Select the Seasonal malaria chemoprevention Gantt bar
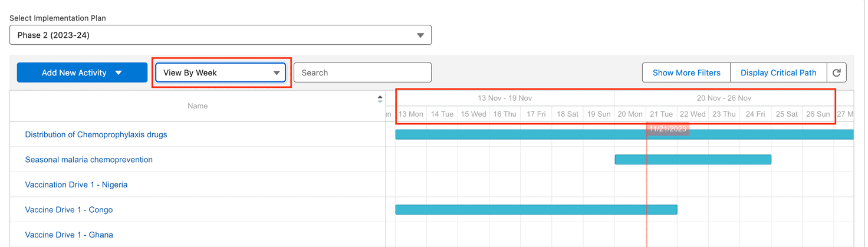The image size is (868, 247). (693, 159)
